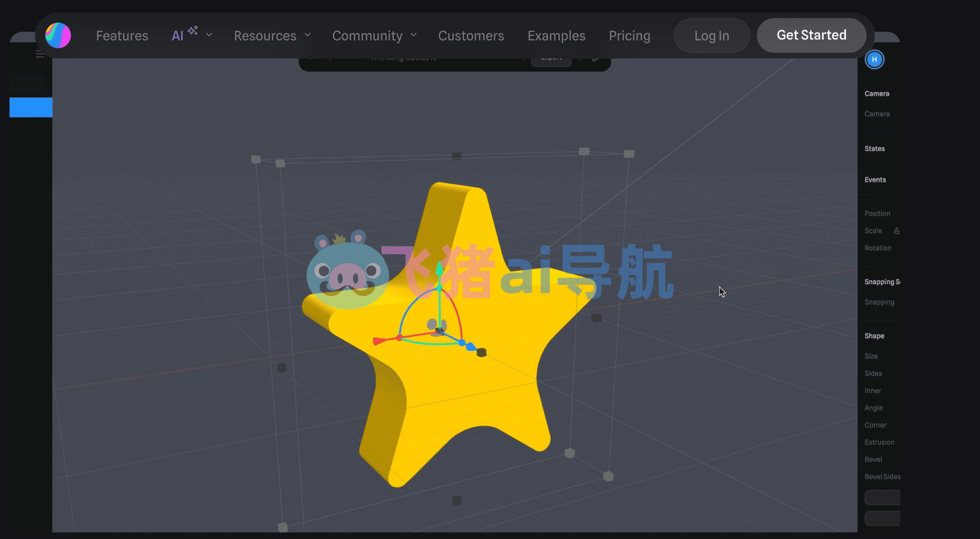Click the Get Started button
Image resolution: width=980 pixels, height=539 pixels.
coord(812,35)
